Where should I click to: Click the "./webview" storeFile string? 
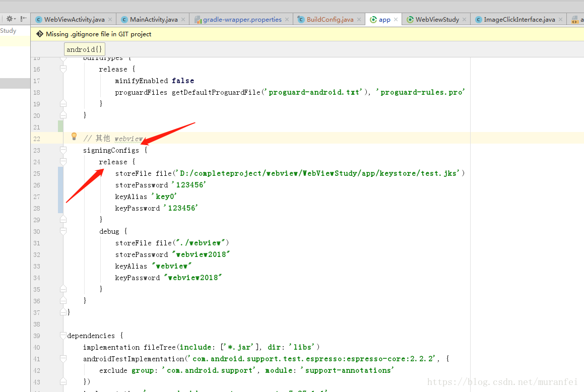click(x=201, y=243)
